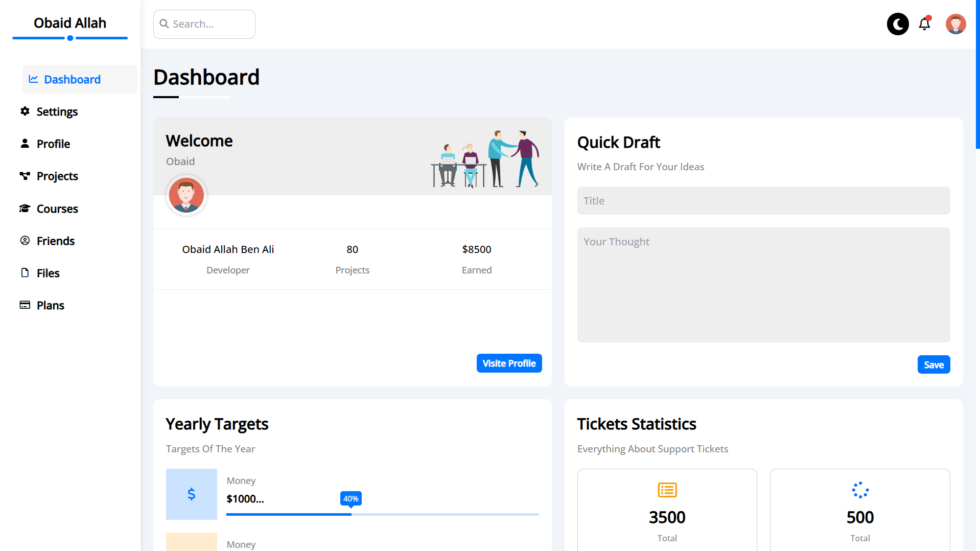Click the Profile person icon
980x551 pixels.
pyautogui.click(x=25, y=143)
